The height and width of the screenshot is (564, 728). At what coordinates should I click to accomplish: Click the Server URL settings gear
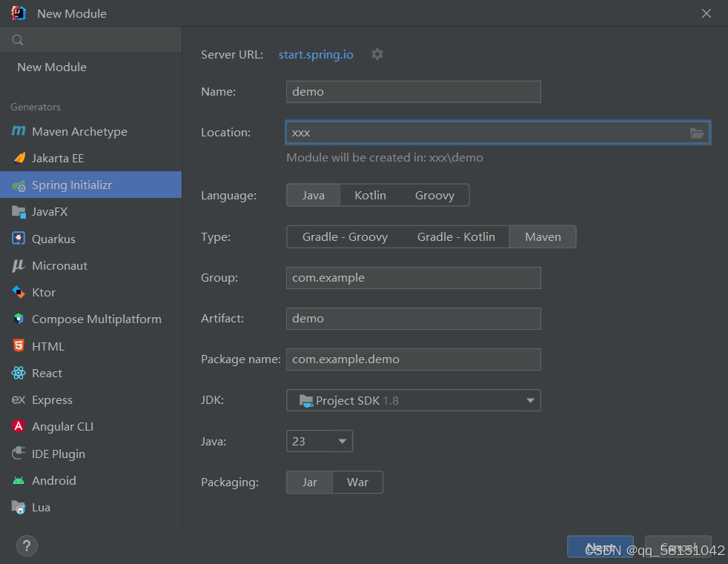(377, 54)
